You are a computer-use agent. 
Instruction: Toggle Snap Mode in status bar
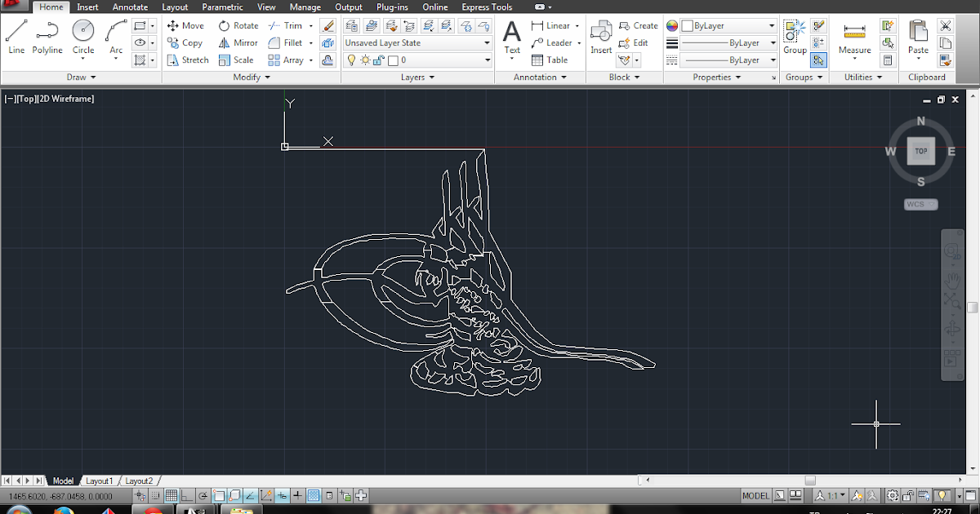click(156, 495)
